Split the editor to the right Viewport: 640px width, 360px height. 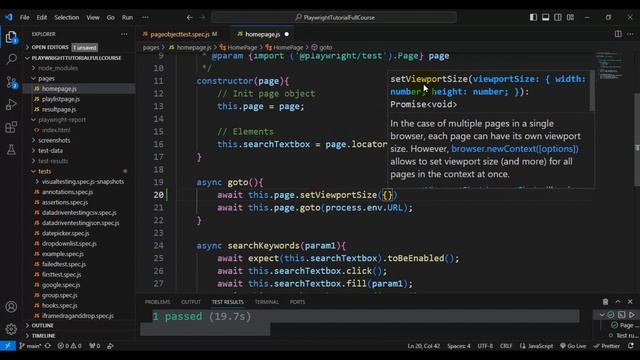(x=618, y=34)
